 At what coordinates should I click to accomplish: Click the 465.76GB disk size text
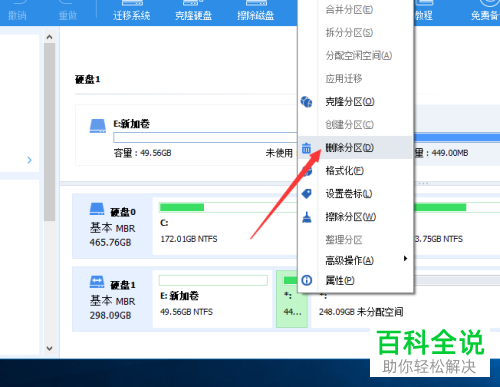[x=110, y=242]
